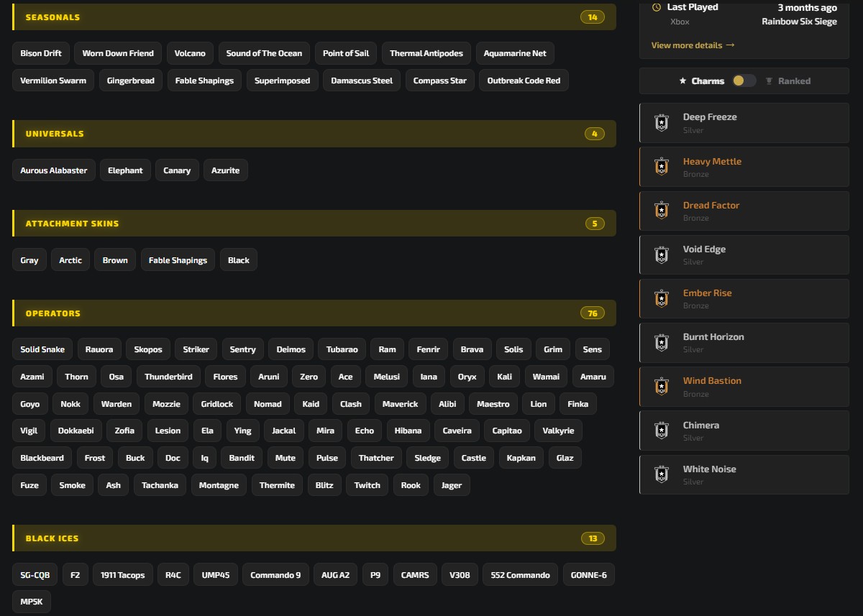Click the Void Edge silver badge icon
The width and height of the screenshot is (863, 616).
coord(662,254)
